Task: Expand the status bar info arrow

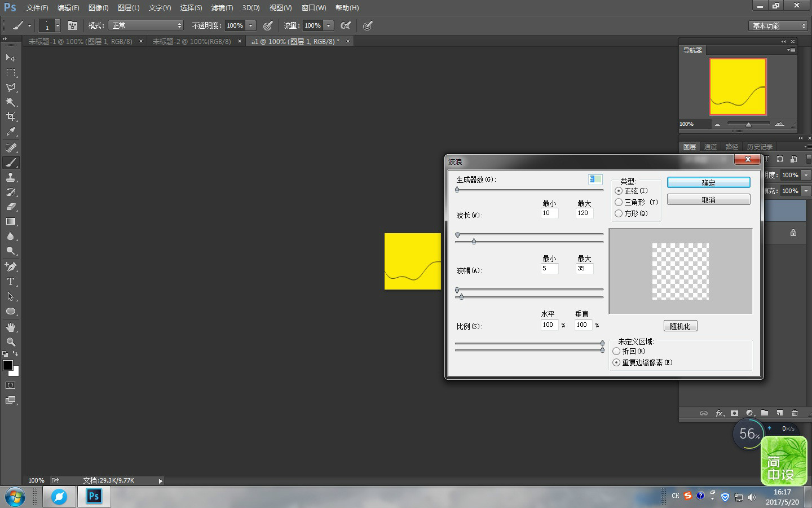Action: tap(160, 481)
